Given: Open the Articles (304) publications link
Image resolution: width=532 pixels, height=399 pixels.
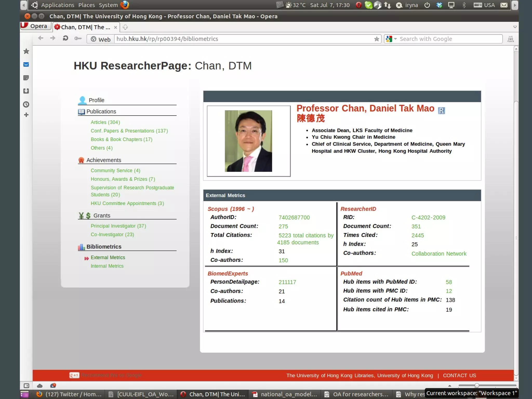Looking at the screenshot, I should point(105,122).
